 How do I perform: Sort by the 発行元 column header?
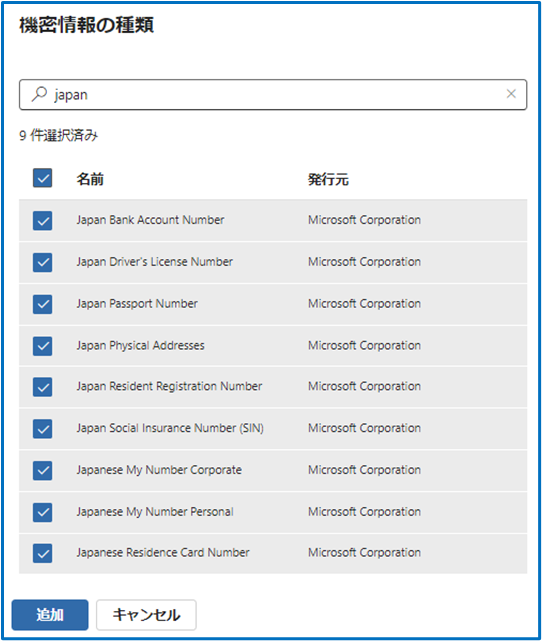[328, 179]
